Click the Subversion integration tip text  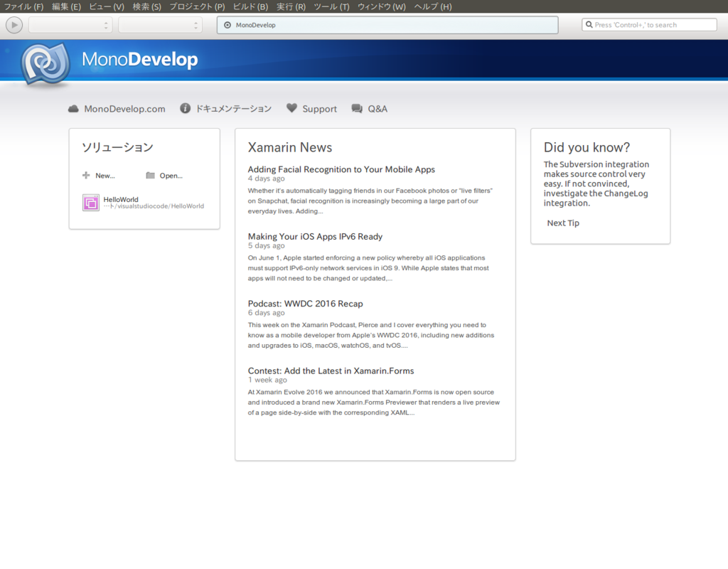pos(596,184)
